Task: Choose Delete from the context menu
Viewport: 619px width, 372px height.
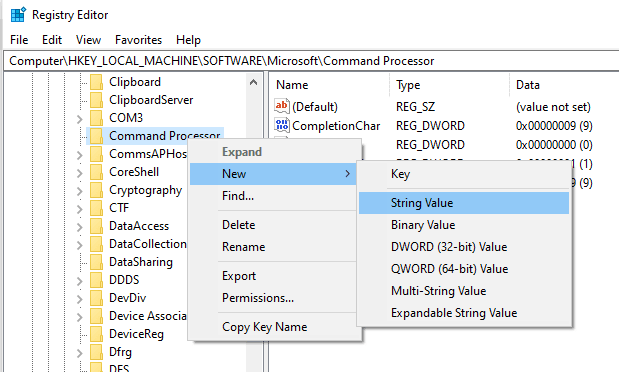Action: [x=274, y=225]
